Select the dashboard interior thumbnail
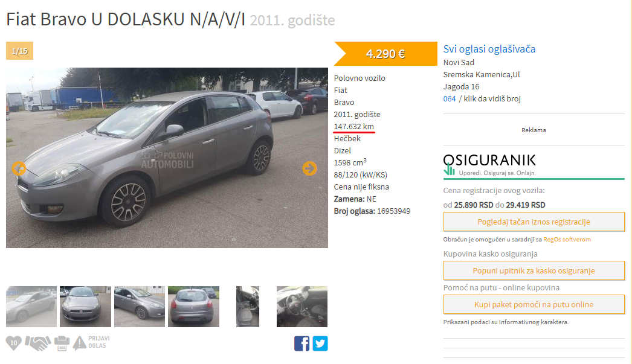 [x=302, y=307]
